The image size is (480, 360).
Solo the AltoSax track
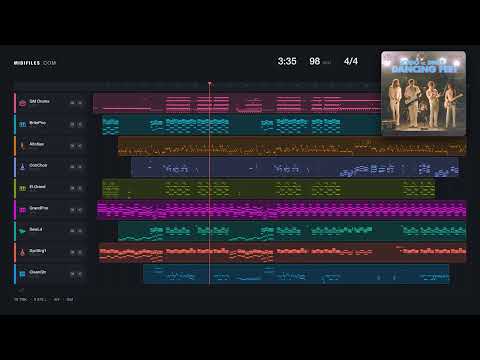point(80,146)
